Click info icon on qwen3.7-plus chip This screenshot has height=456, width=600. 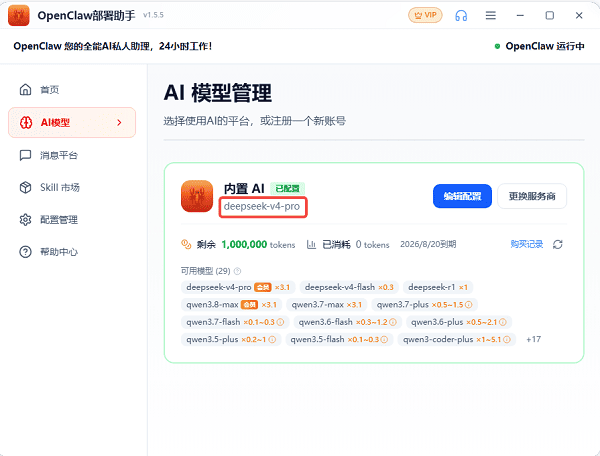[x=469, y=305]
